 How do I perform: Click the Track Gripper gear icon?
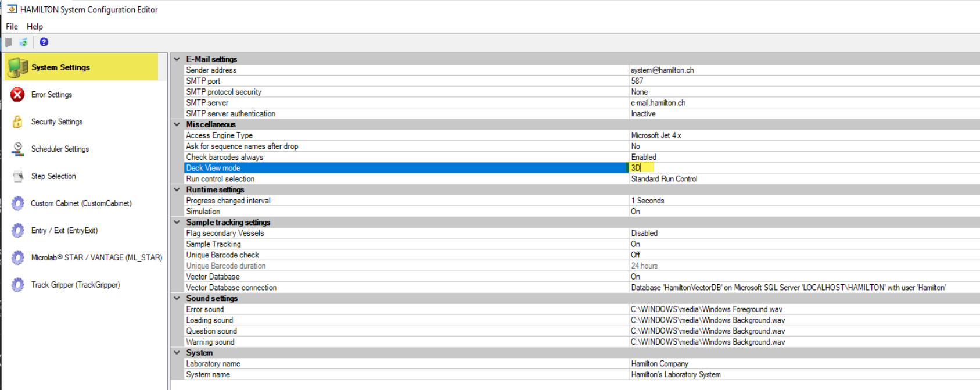[18, 285]
